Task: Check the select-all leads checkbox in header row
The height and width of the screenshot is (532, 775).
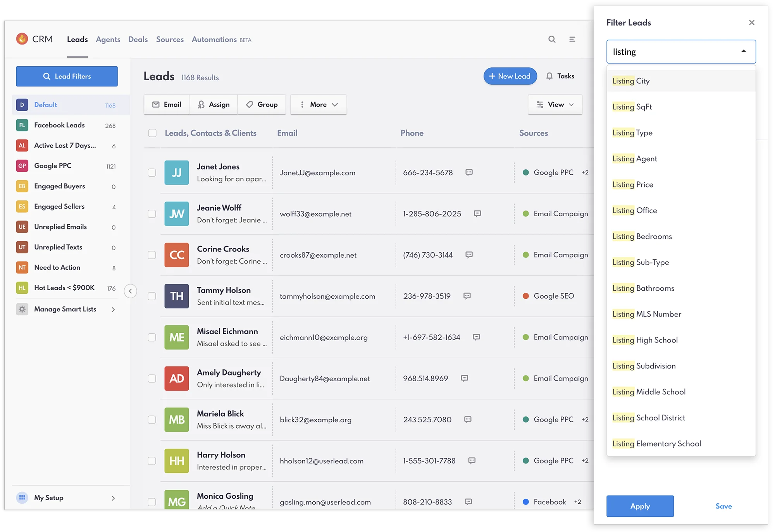Action: (x=152, y=133)
